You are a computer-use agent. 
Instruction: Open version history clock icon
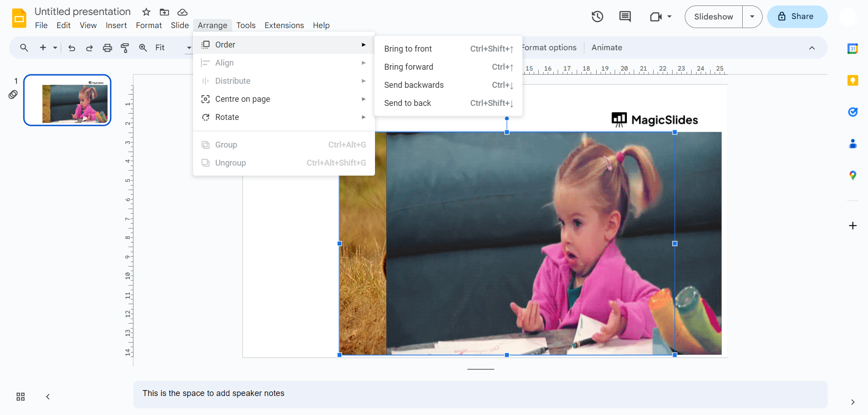[598, 17]
